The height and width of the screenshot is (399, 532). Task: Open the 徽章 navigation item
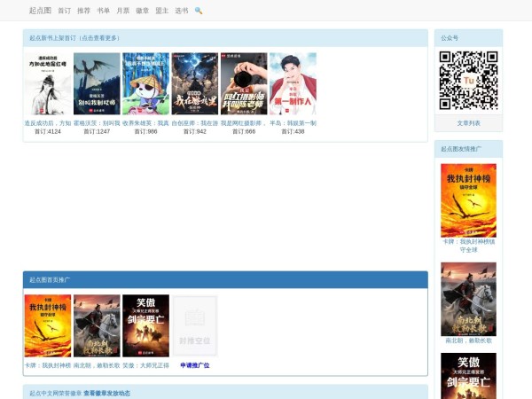tap(142, 11)
